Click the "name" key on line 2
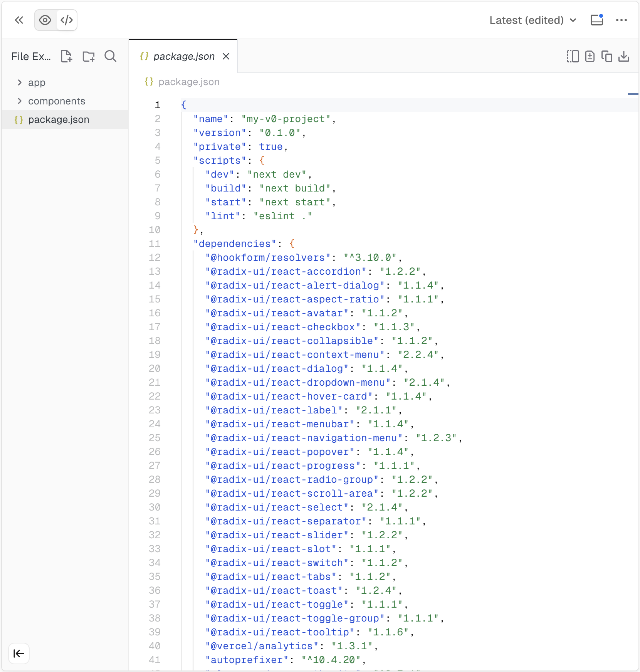Image resolution: width=640 pixels, height=672 pixels. click(x=211, y=119)
